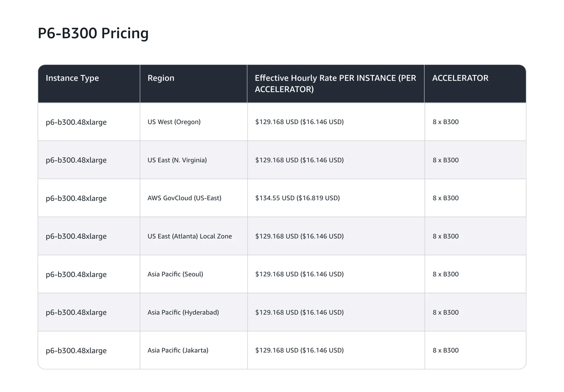Viewport: 564px width, 392px height.
Task: Click 8 x B300 in the Oregon row
Action: pyautogui.click(x=446, y=122)
